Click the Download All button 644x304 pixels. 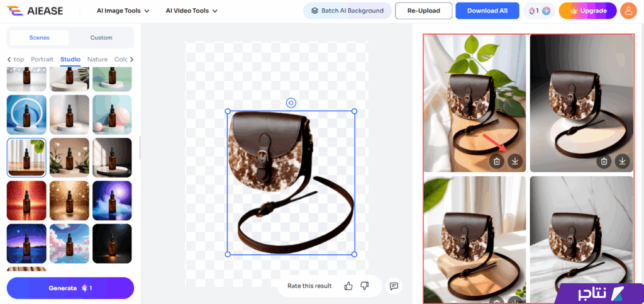(x=487, y=11)
